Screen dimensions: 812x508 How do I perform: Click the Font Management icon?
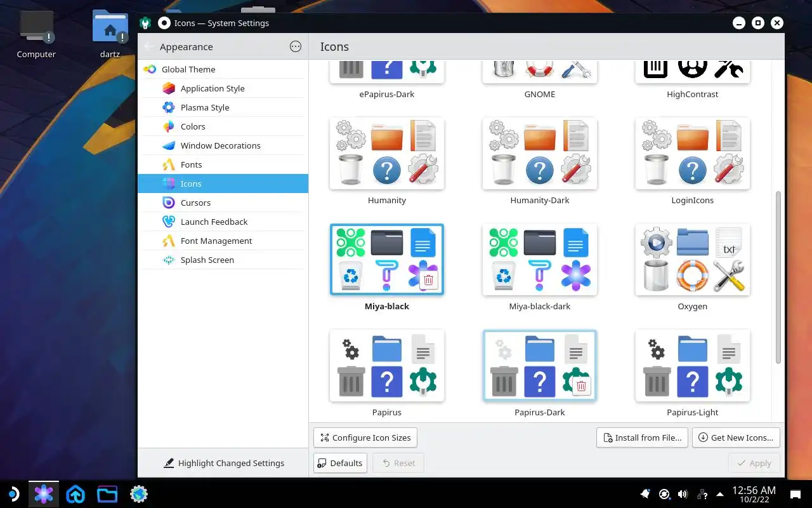pyautogui.click(x=168, y=241)
